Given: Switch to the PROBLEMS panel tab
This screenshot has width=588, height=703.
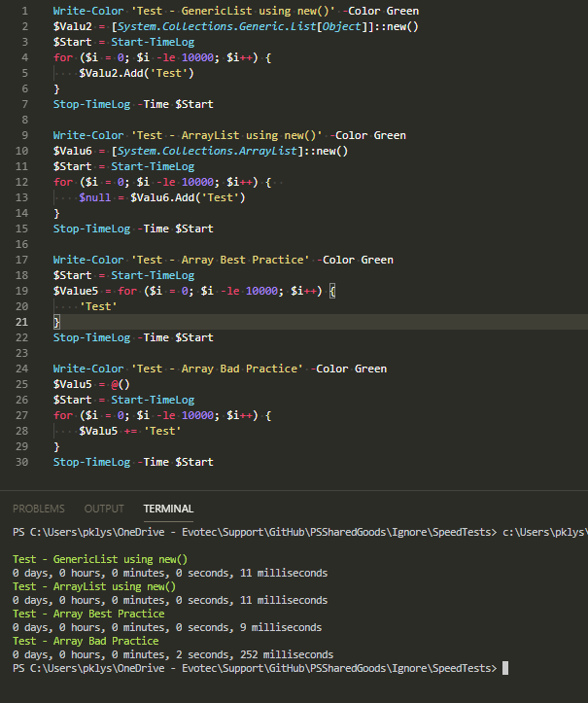Looking at the screenshot, I should pyautogui.click(x=39, y=509).
